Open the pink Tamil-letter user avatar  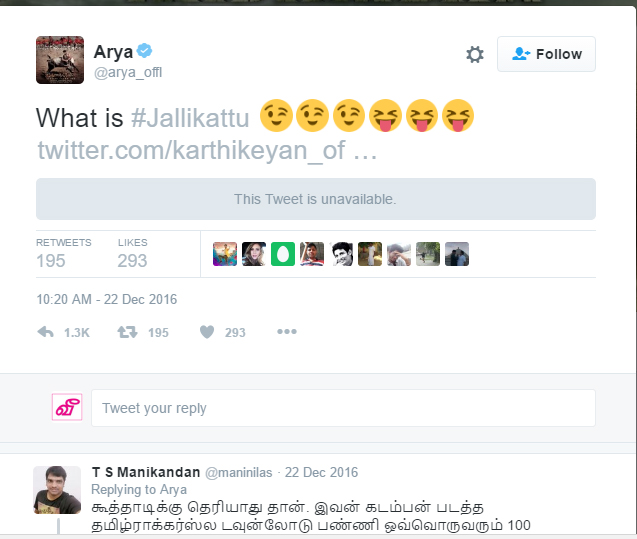[x=67, y=407]
